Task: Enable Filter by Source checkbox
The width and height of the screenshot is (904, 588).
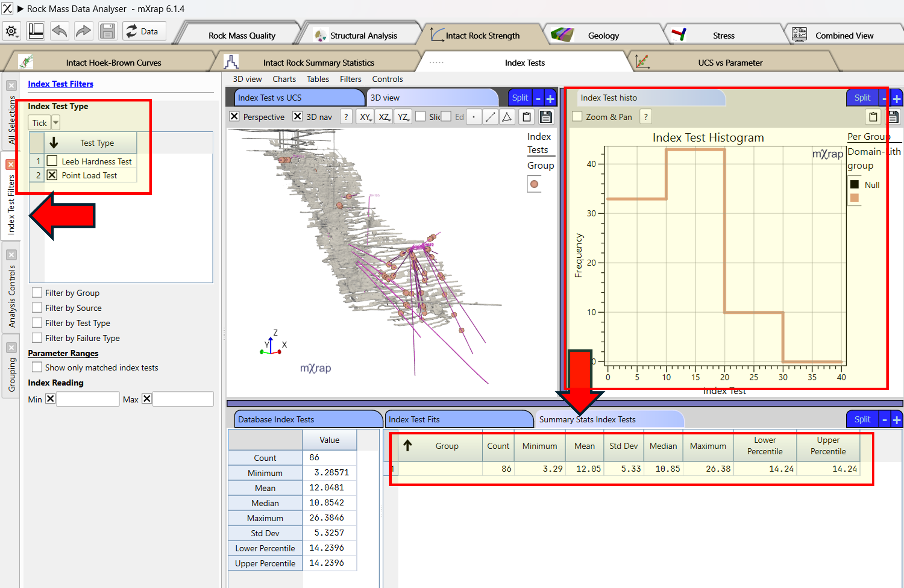Action: (x=37, y=308)
